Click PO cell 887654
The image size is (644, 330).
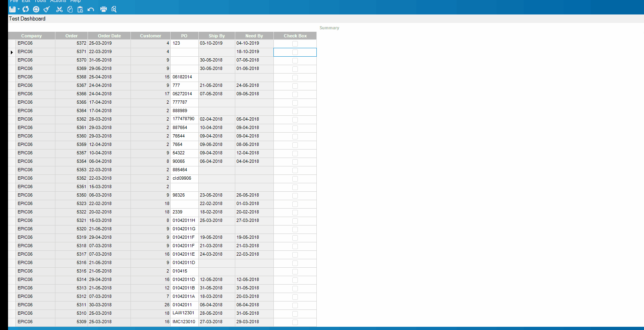coord(184,128)
